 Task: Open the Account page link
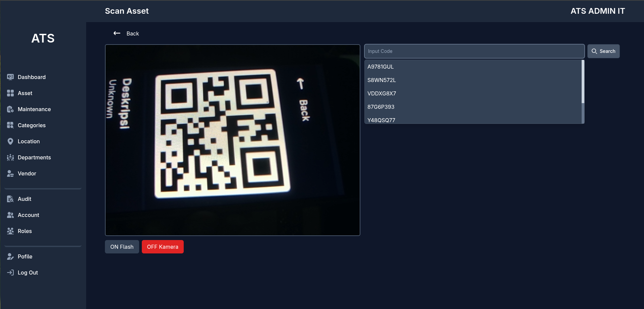tap(28, 215)
